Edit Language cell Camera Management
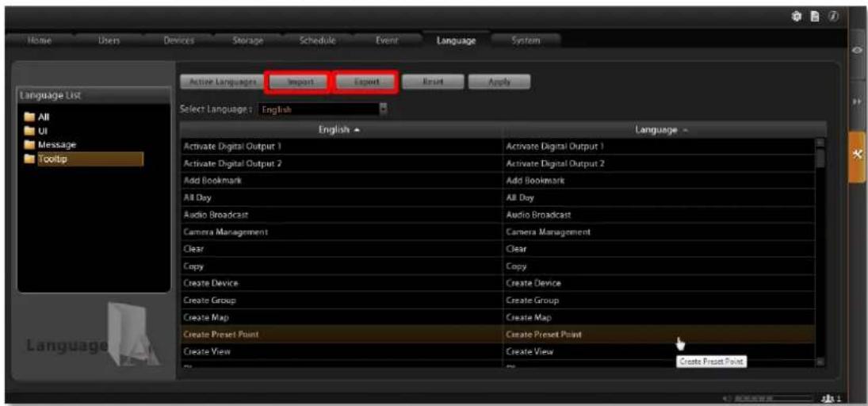 659,232
